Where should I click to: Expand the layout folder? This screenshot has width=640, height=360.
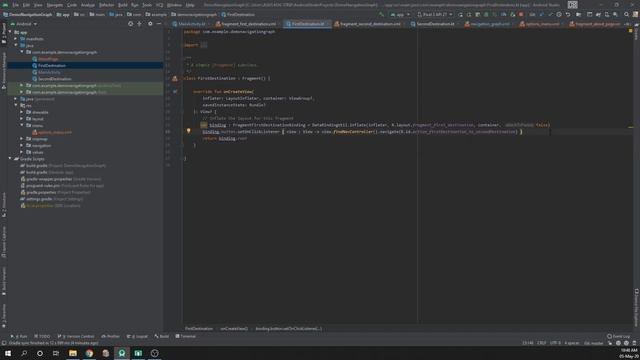click(22, 119)
